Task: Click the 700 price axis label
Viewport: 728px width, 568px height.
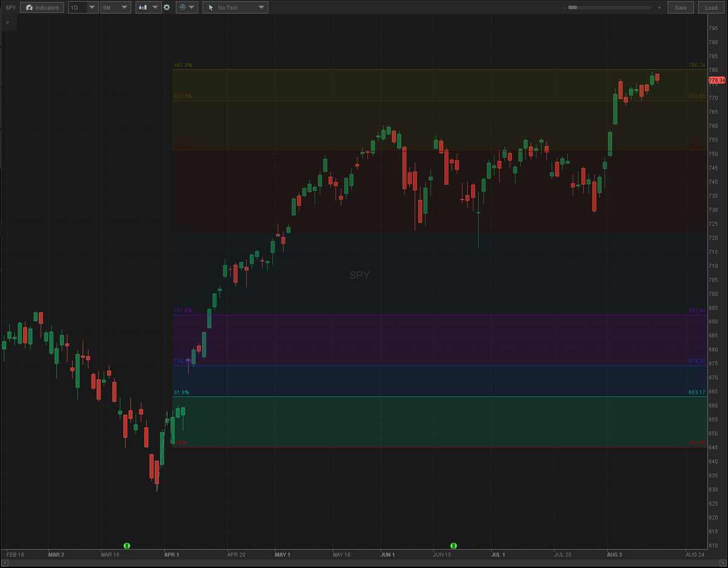Action: click(713, 294)
